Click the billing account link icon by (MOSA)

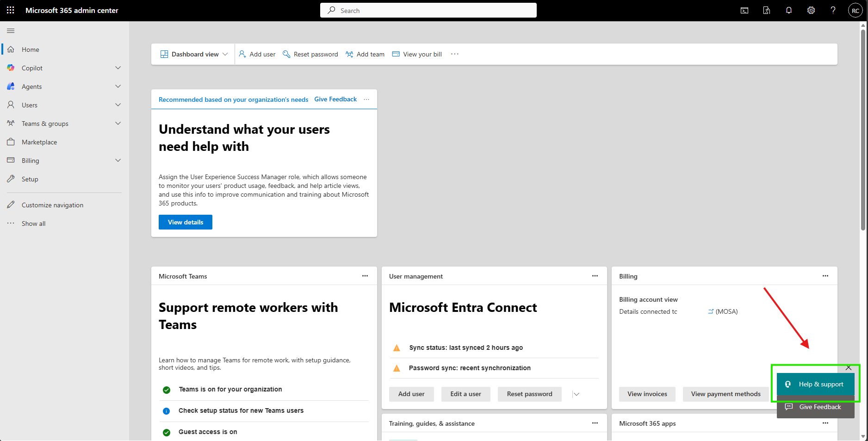tap(711, 312)
